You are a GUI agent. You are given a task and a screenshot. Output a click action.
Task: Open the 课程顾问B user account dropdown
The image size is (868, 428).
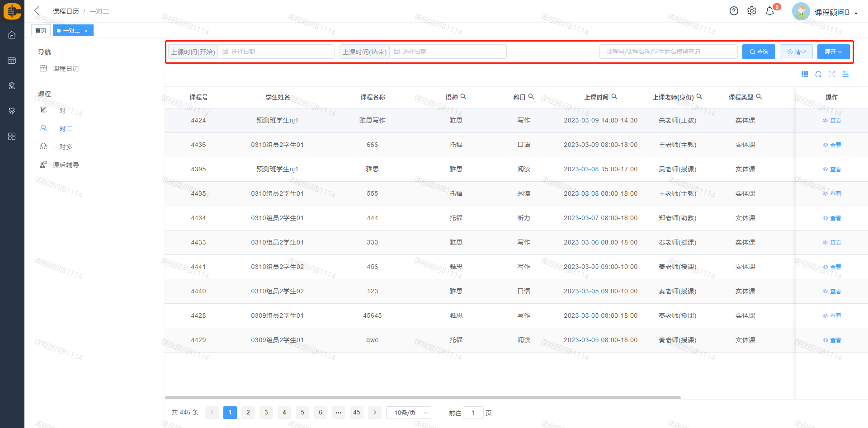tap(835, 13)
